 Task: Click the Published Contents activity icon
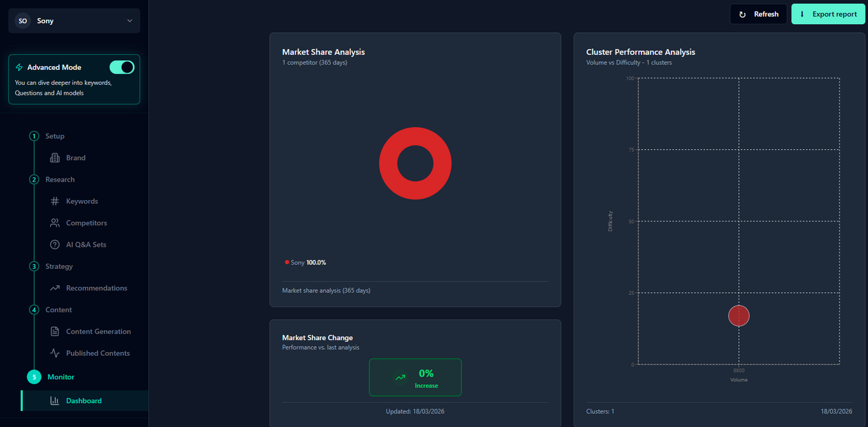click(55, 353)
